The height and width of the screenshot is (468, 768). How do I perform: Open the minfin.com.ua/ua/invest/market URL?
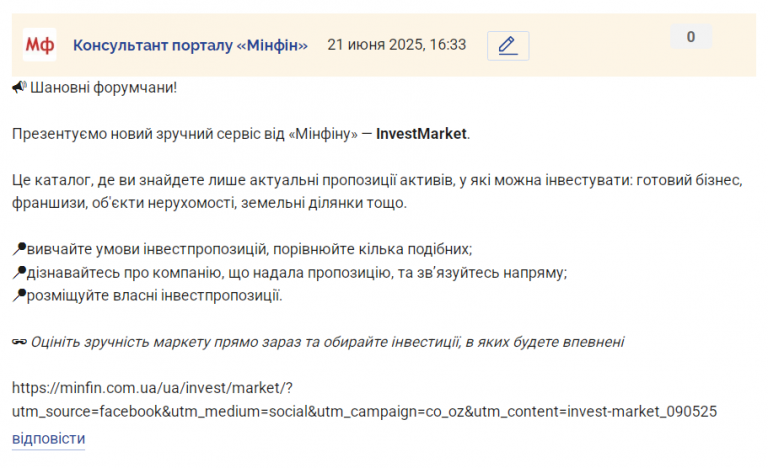pyautogui.click(x=152, y=388)
